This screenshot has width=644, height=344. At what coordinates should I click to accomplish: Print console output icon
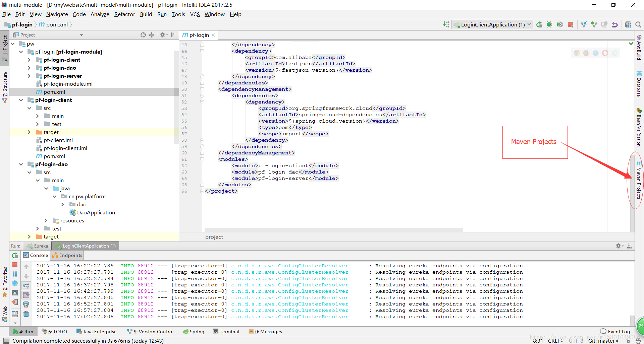26,304
